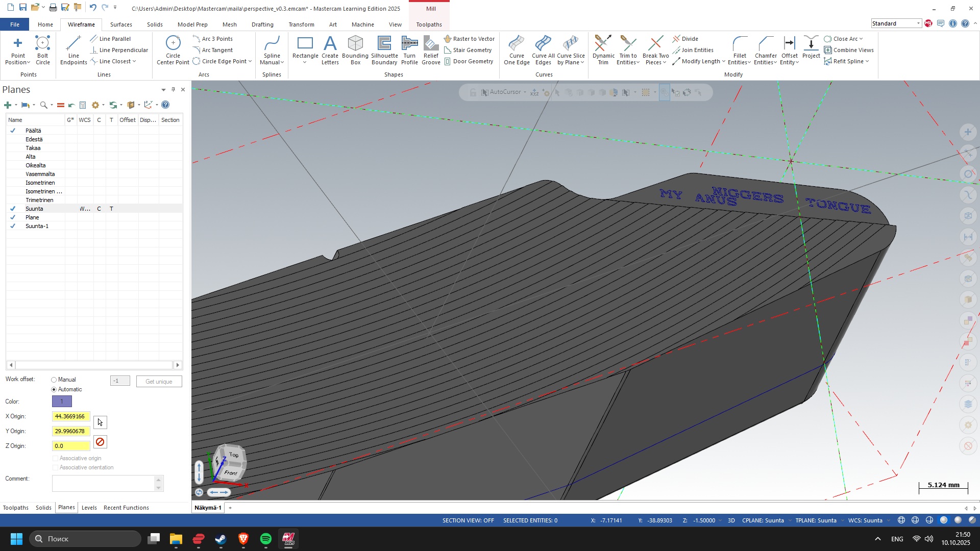Select the Bolt Circle tool
The width and height of the screenshot is (980, 551).
pyautogui.click(x=42, y=49)
